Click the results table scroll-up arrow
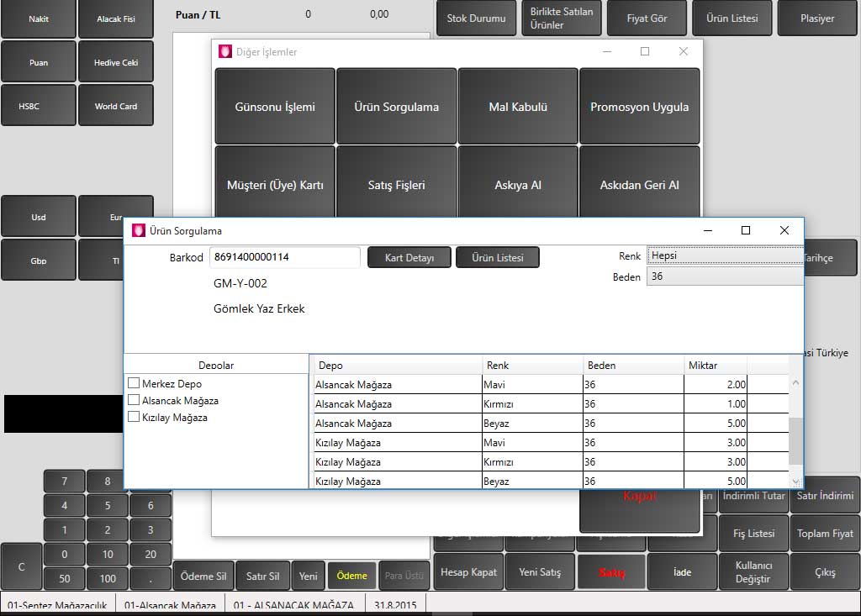Screen dimensions: 861x616 click(x=795, y=382)
